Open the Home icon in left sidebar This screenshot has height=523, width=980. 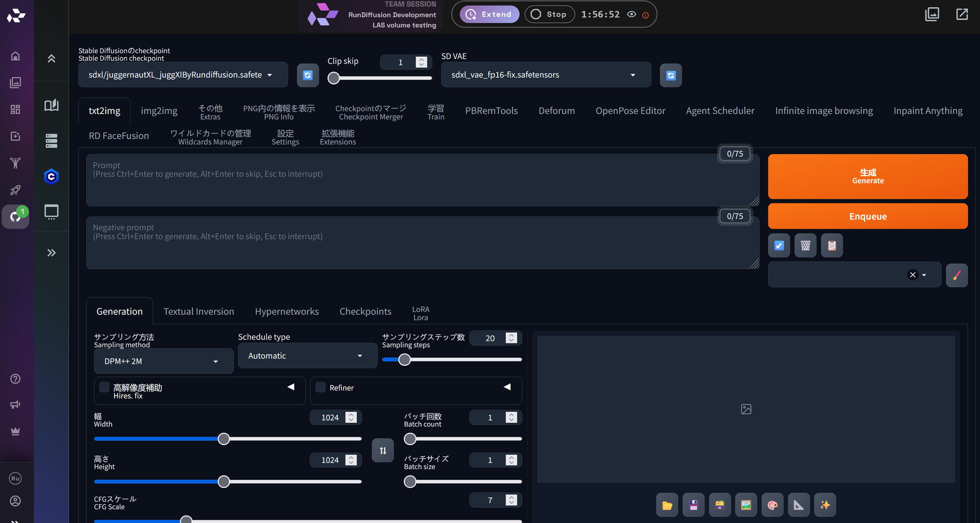tap(15, 56)
